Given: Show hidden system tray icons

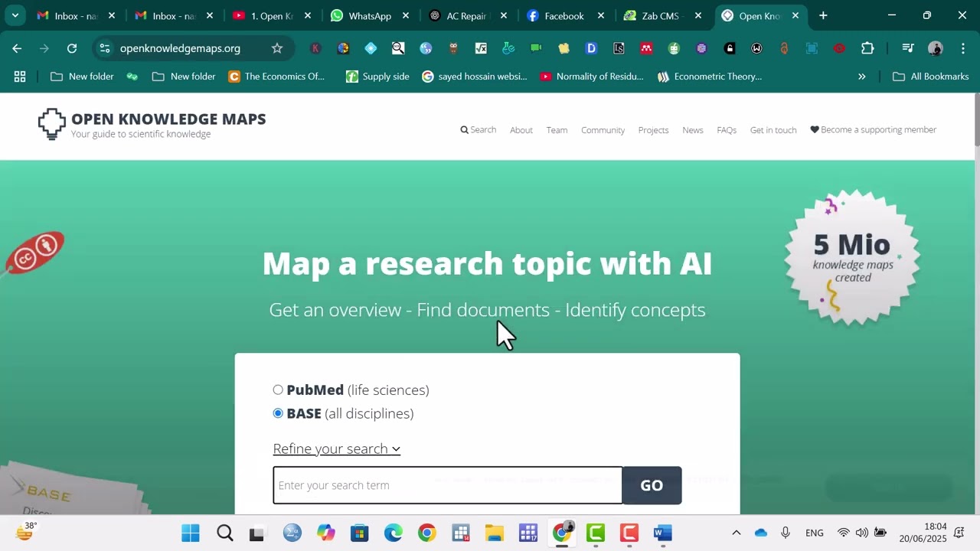Looking at the screenshot, I should coord(736,533).
